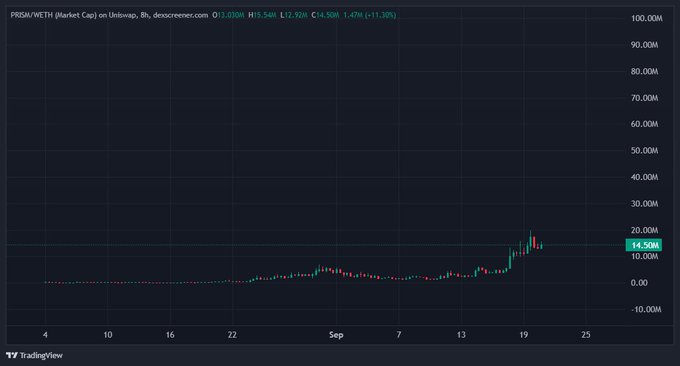Click the low value L12.92M

pos(294,15)
